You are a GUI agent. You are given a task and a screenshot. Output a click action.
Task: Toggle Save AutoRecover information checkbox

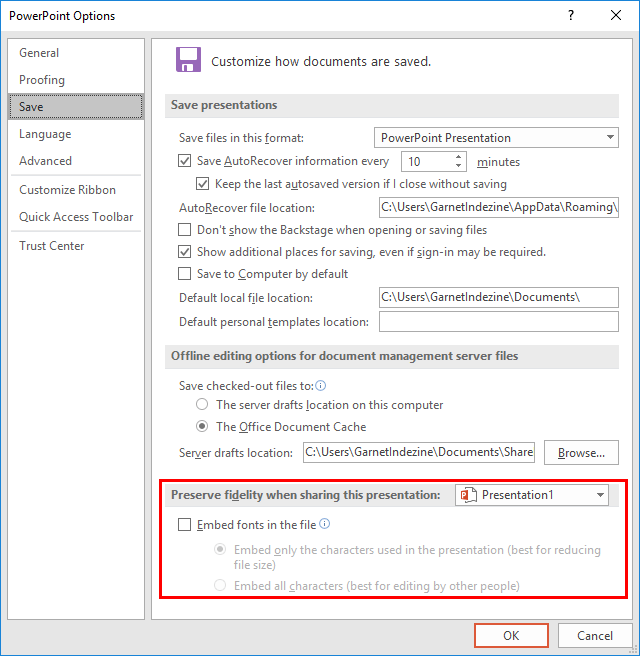click(184, 161)
